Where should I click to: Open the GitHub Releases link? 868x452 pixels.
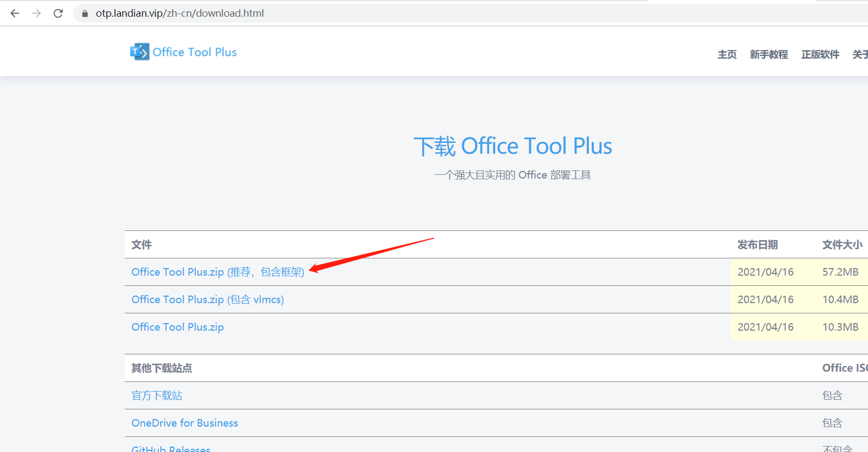click(x=171, y=448)
